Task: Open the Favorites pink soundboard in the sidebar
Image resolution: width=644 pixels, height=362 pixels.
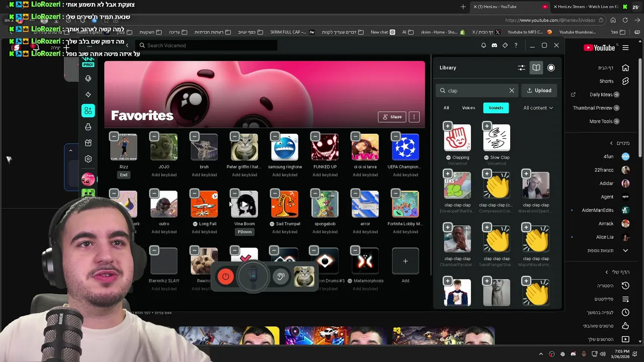Action: (x=88, y=179)
